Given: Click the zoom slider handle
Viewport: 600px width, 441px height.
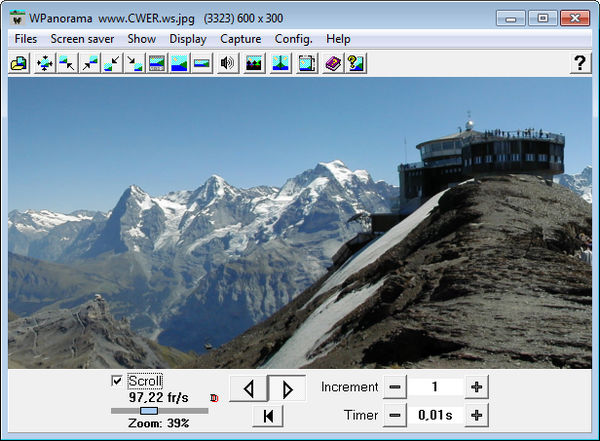Looking at the screenshot, I should [x=149, y=411].
